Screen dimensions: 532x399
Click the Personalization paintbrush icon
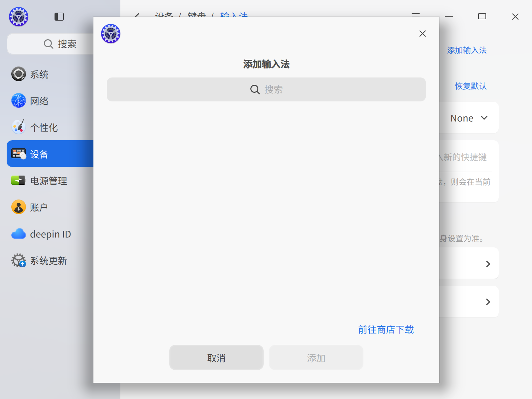click(19, 127)
